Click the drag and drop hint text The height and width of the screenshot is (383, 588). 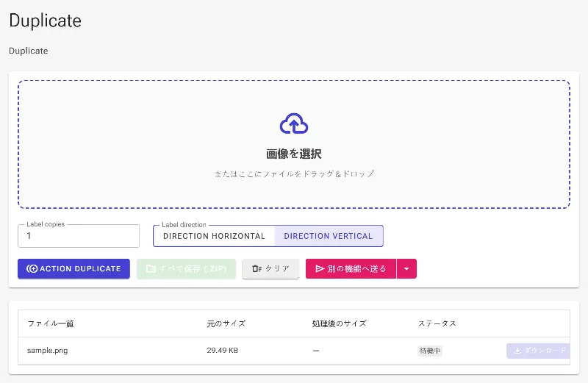point(295,173)
